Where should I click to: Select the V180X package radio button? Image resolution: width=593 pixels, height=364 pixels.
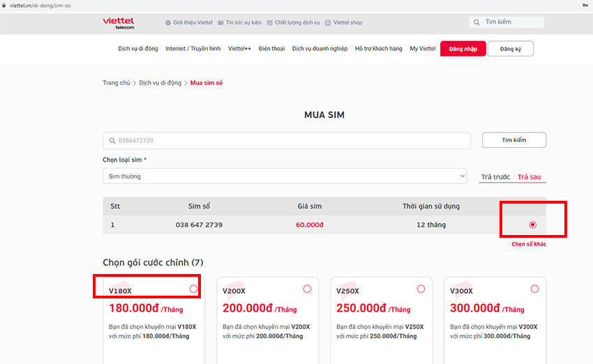click(x=193, y=289)
